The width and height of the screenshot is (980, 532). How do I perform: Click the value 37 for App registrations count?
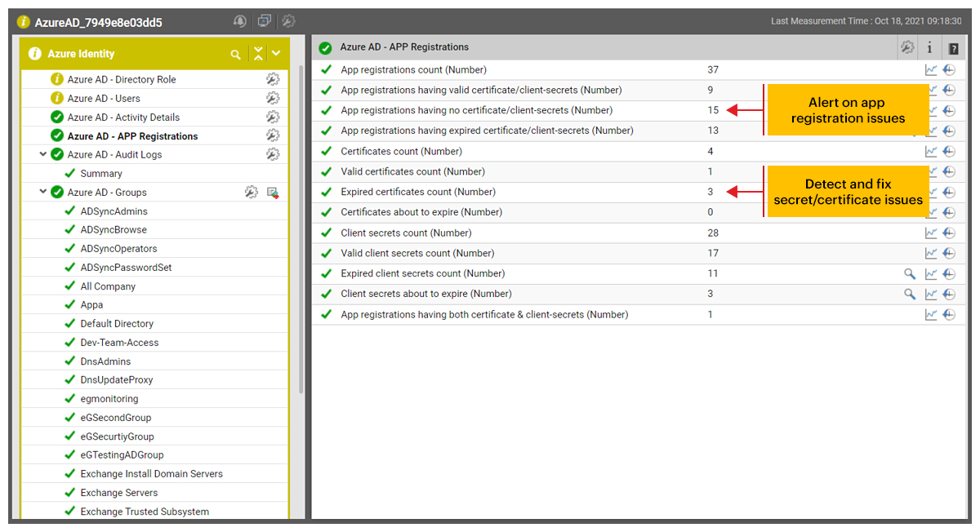[713, 69]
